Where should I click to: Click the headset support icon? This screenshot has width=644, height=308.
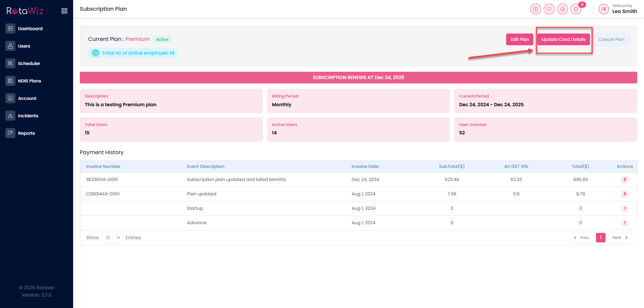tap(562, 9)
